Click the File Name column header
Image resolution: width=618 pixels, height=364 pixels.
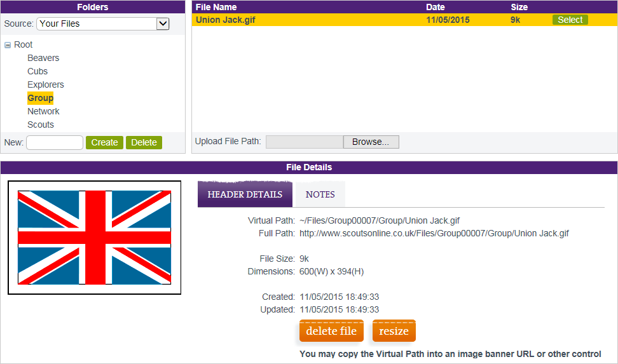(216, 7)
